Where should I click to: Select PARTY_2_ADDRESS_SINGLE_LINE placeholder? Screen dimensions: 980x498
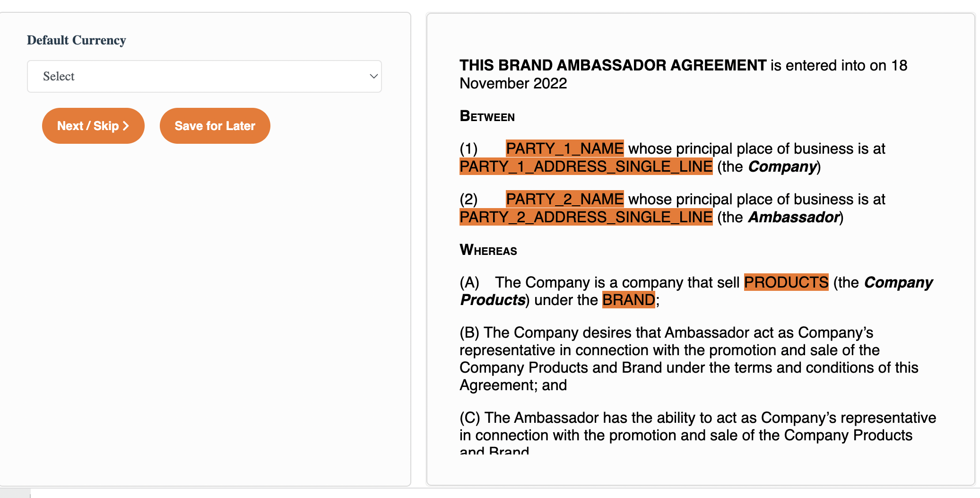coord(586,217)
